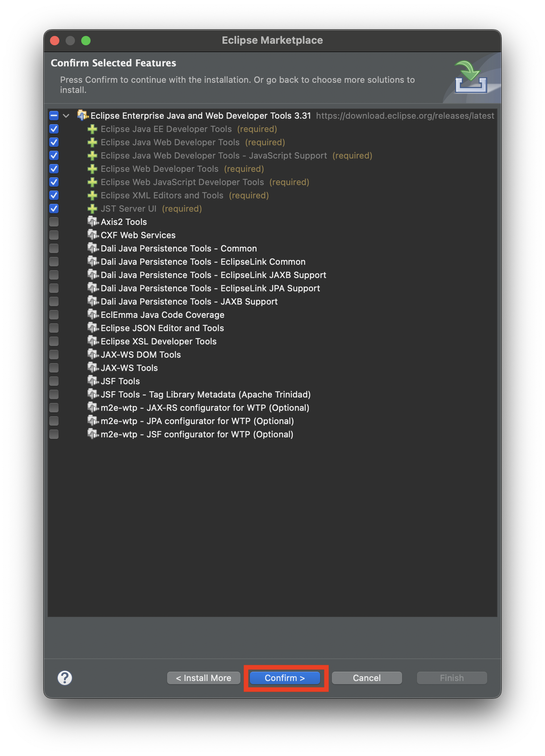
Task: Click icon for Dali EclipseLink JAXB Support
Action: 93,275
